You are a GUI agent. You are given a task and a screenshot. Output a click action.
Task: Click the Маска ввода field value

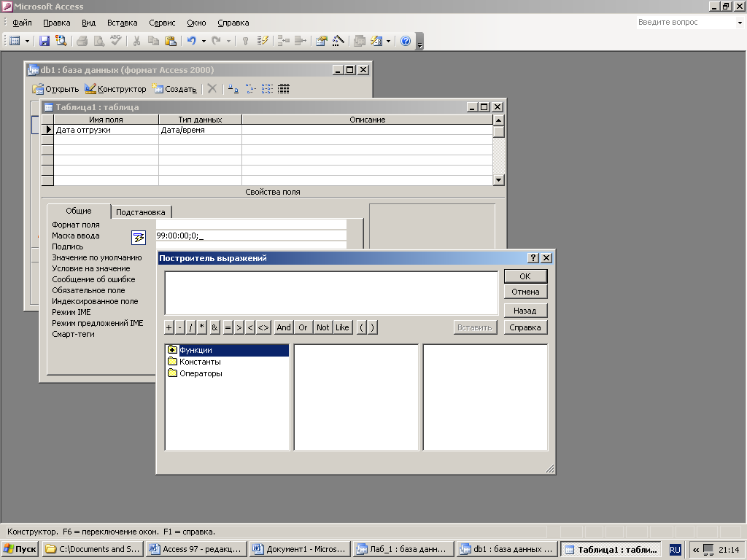point(251,236)
